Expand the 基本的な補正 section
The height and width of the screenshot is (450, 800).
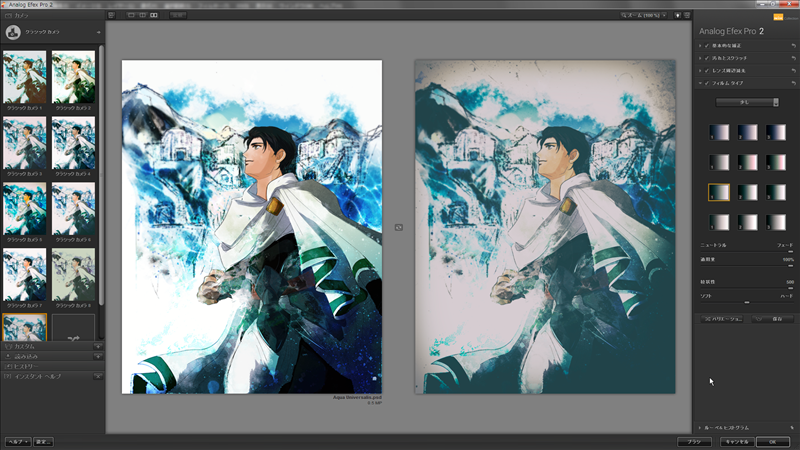700,45
